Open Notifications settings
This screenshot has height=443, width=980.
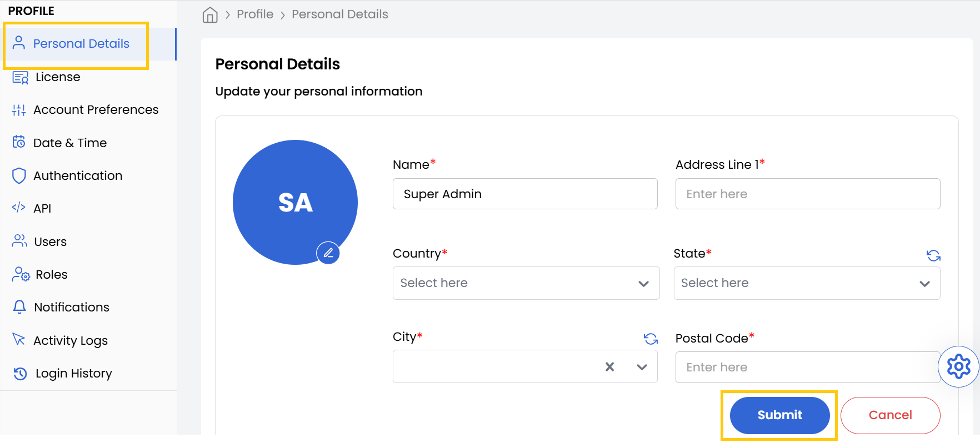point(89,307)
